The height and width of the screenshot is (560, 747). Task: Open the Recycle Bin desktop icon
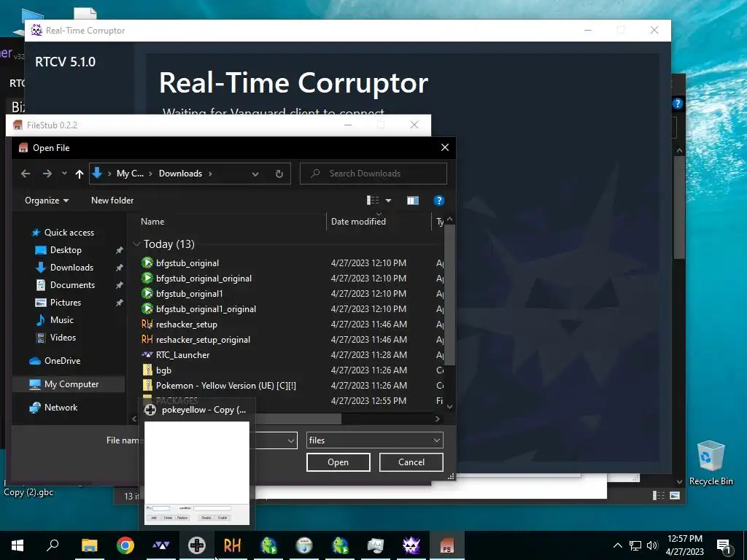coord(711,463)
